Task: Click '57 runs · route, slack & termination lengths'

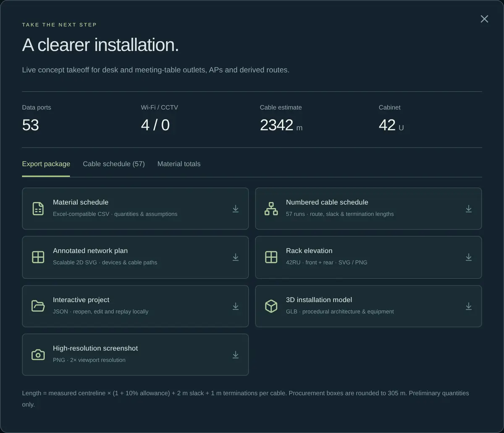Action: [340, 214]
